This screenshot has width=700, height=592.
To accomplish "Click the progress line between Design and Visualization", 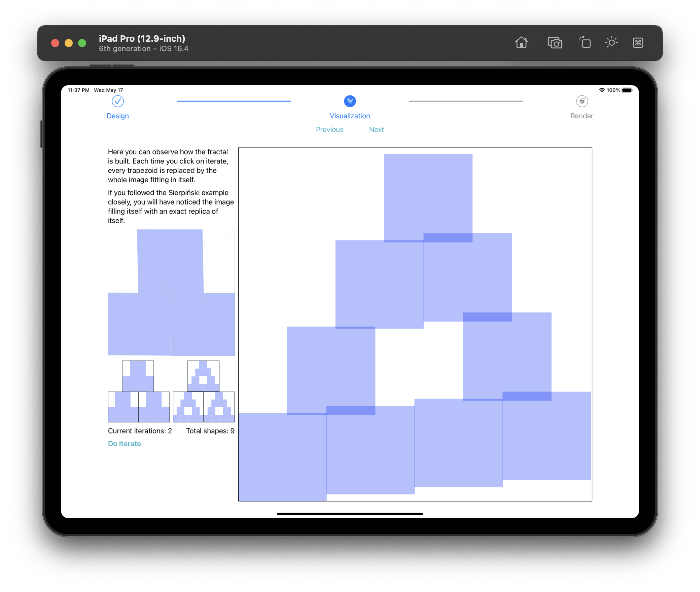I will 234,101.
